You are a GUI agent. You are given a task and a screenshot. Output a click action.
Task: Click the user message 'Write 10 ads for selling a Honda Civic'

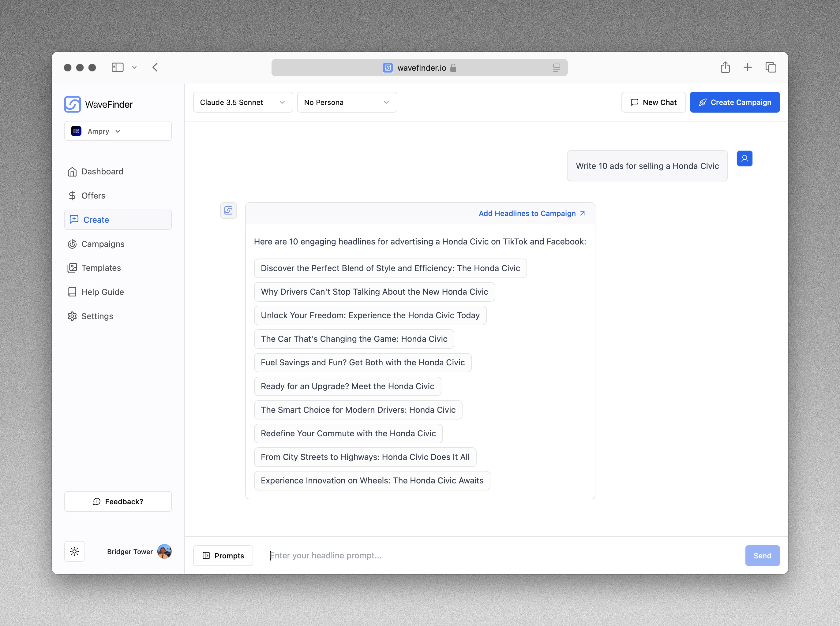coord(647,166)
